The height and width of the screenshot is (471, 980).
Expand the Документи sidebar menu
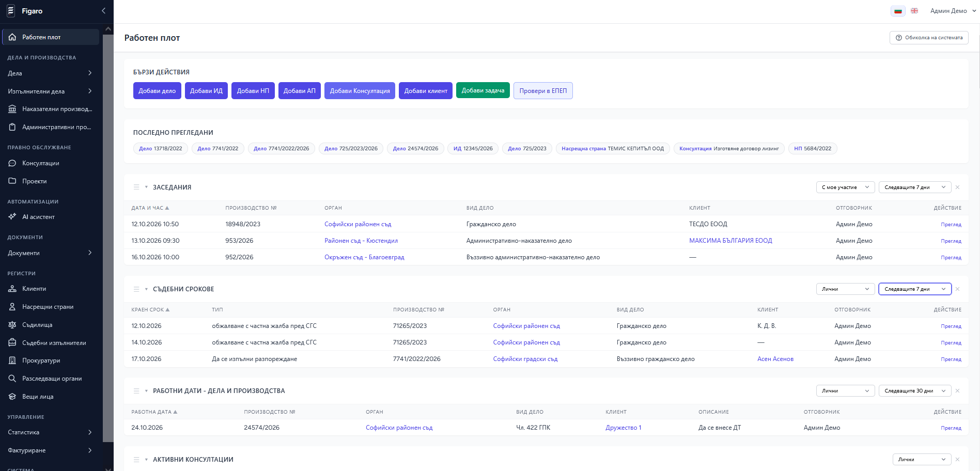coord(51,253)
